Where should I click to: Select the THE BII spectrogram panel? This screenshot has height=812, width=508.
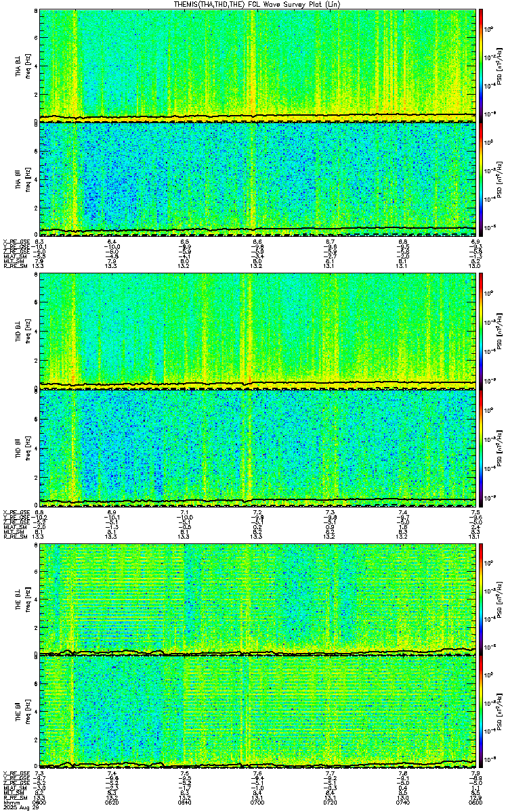point(257,713)
